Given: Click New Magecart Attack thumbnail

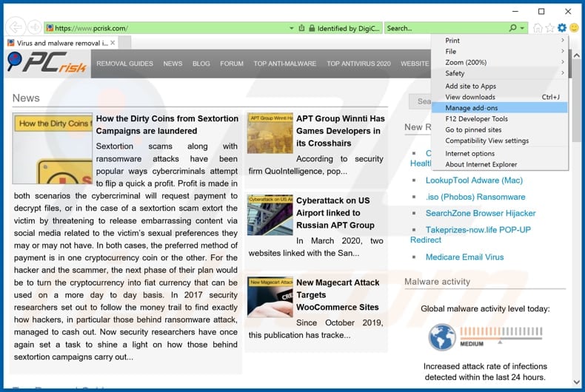Looking at the screenshot, I should click(270, 297).
